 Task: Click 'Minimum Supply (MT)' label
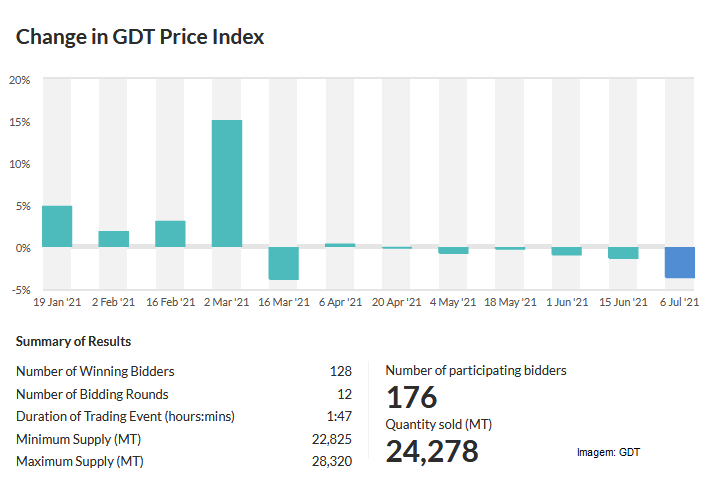point(78,439)
